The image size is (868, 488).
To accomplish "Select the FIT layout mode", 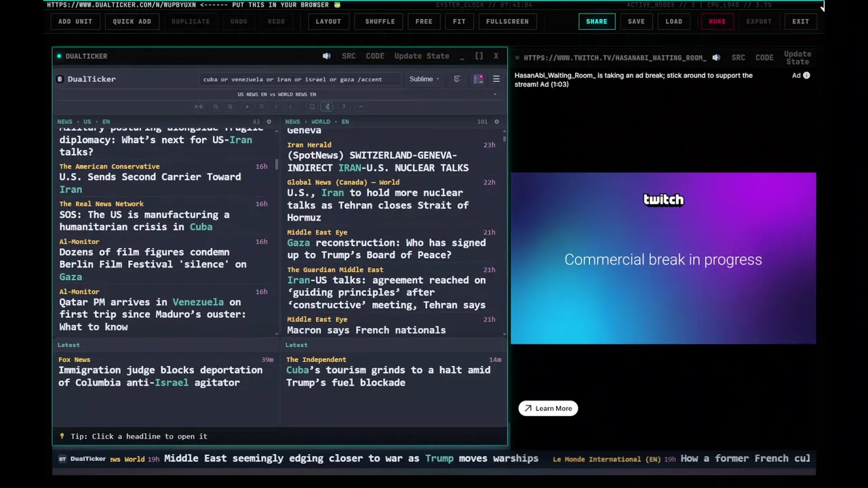I will (x=459, y=21).
